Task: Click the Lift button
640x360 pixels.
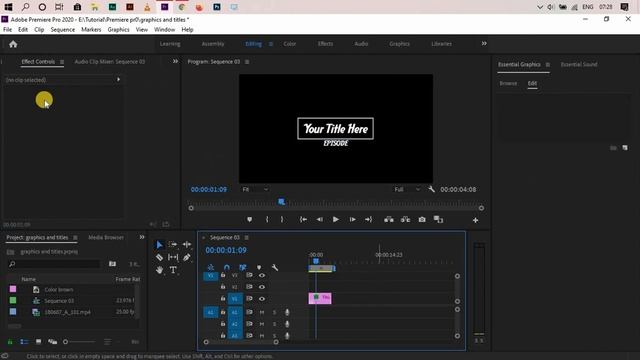Action: click(x=389, y=220)
